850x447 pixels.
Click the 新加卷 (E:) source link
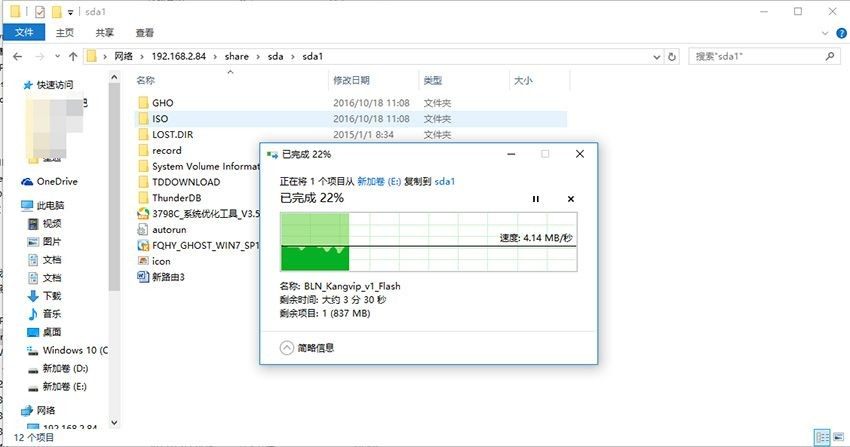pyautogui.click(x=382, y=181)
